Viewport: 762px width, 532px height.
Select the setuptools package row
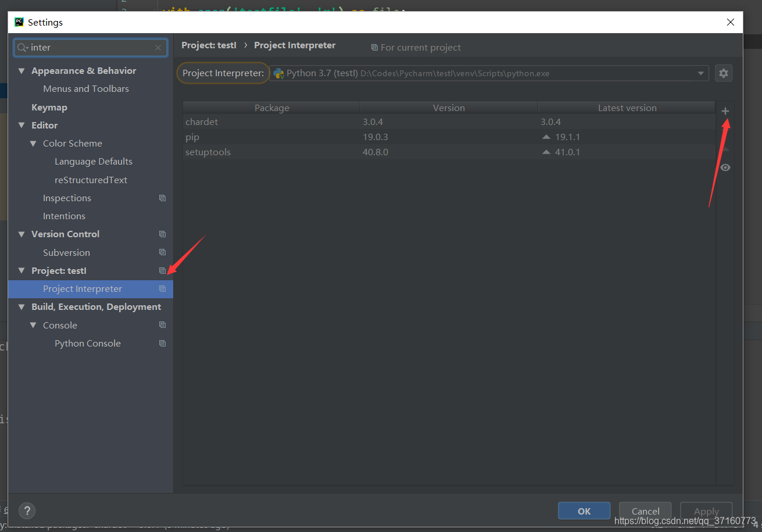449,152
